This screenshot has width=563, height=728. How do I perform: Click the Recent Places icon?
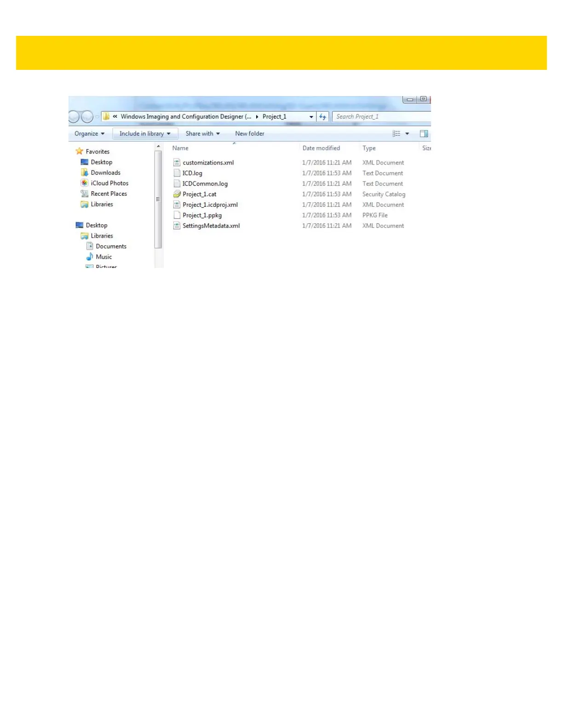tap(85, 193)
